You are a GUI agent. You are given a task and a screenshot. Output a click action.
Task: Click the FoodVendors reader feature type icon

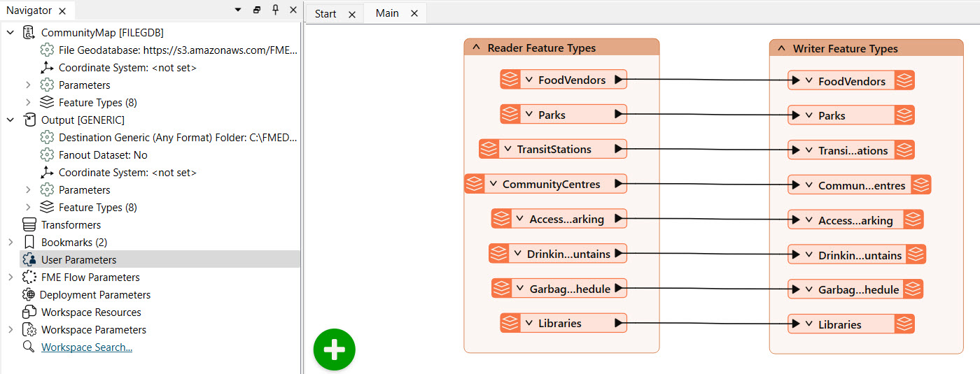pyautogui.click(x=510, y=79)
